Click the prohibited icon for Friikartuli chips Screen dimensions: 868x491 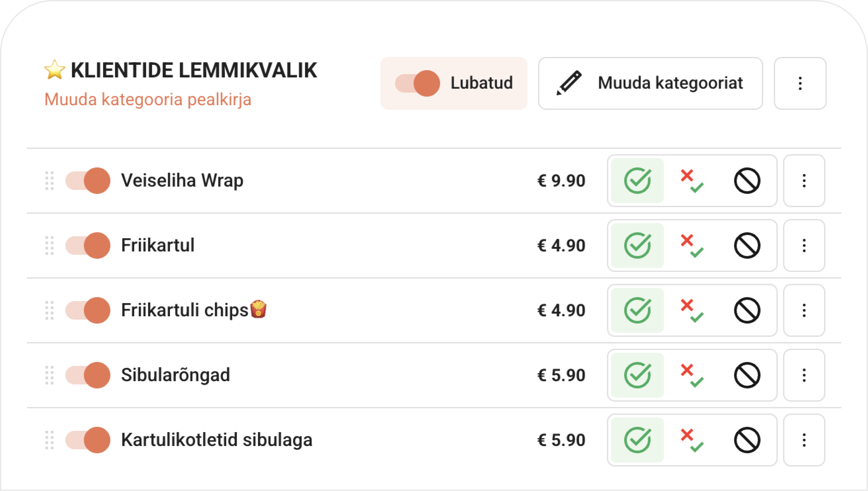click(747, 310)
